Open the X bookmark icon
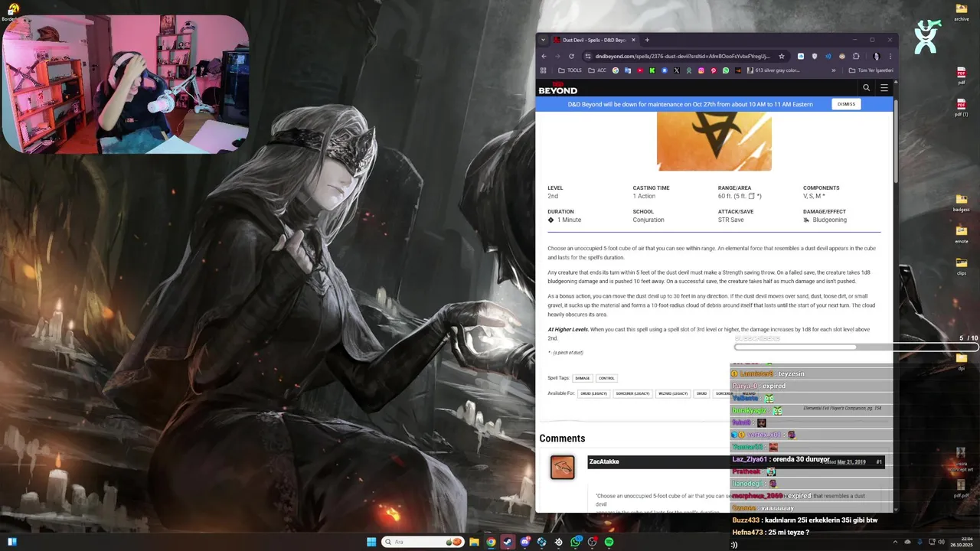 tap(677, 70)
